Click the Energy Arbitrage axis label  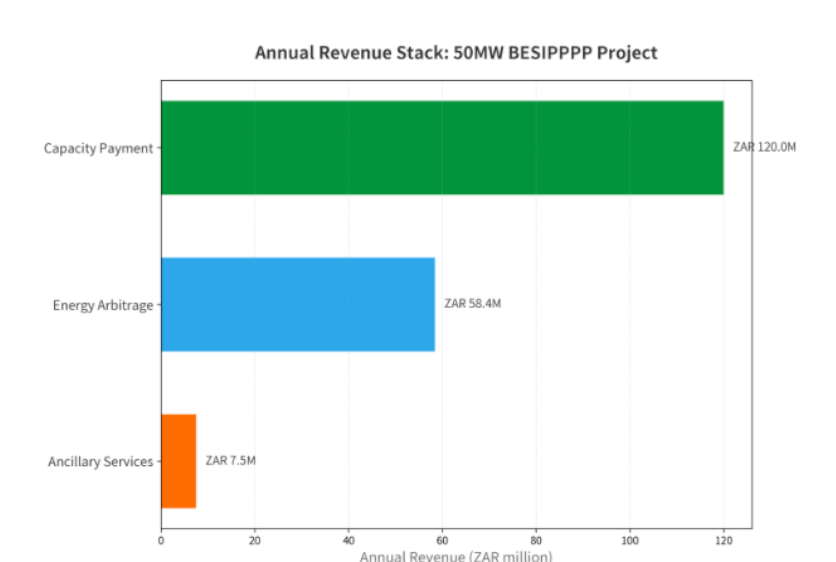[x=103, y=305]
